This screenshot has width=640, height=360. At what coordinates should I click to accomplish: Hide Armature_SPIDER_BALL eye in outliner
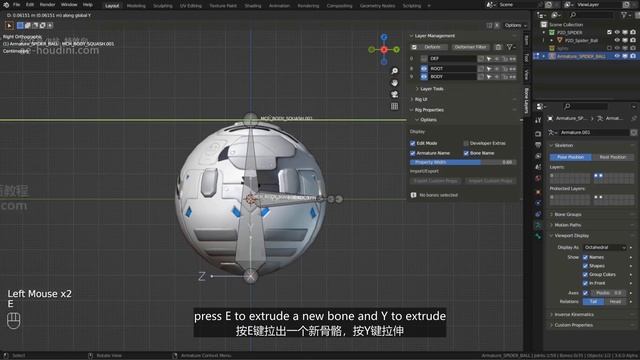click(617, 56)
